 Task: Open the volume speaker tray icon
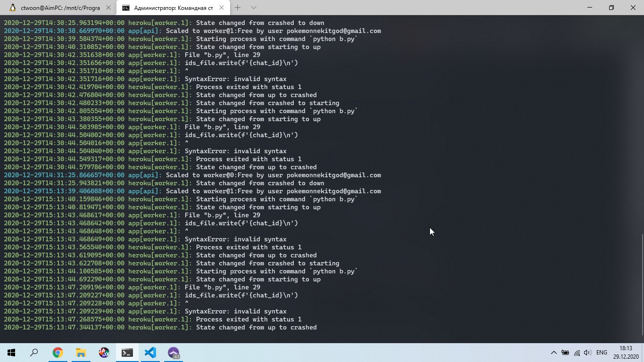click(587, 353)
